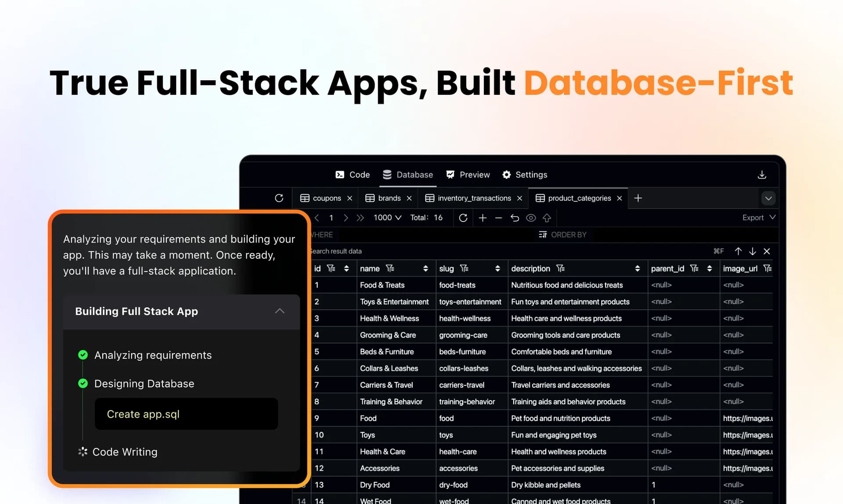This screenshot has height=504, width=843.
Task: Click the delete row minus icon
Action: (x=498, y=218)
